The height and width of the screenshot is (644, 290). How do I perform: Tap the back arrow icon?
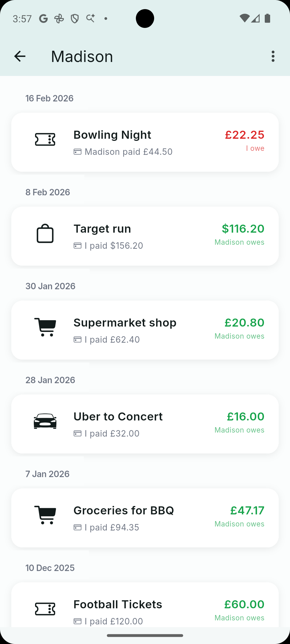[x=20, y=56]
